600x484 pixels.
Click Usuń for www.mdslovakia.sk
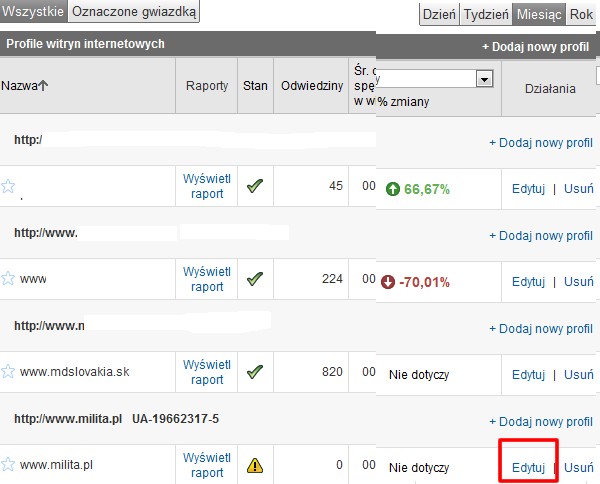pyautogui.click(x=579, y=375)
